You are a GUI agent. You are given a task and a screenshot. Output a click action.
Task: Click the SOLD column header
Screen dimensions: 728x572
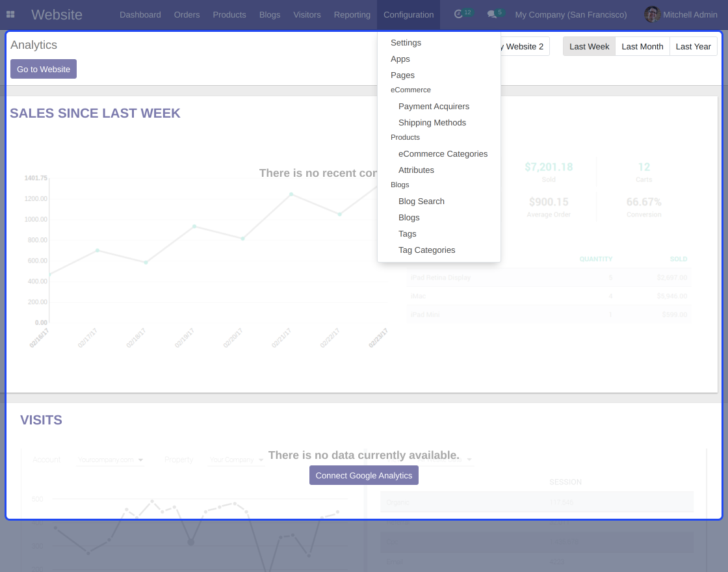679,259
